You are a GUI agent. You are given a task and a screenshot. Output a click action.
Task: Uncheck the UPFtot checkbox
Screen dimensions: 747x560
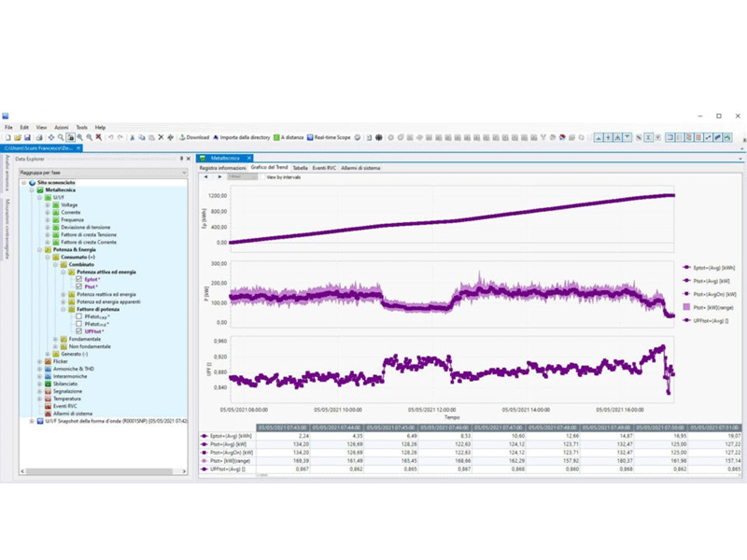[78, 331]
